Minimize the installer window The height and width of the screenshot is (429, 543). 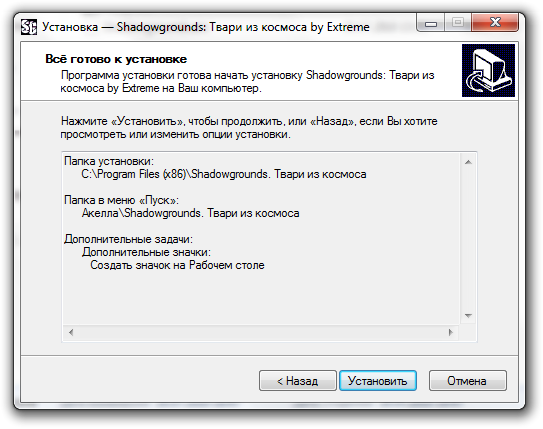click(430, 24)
